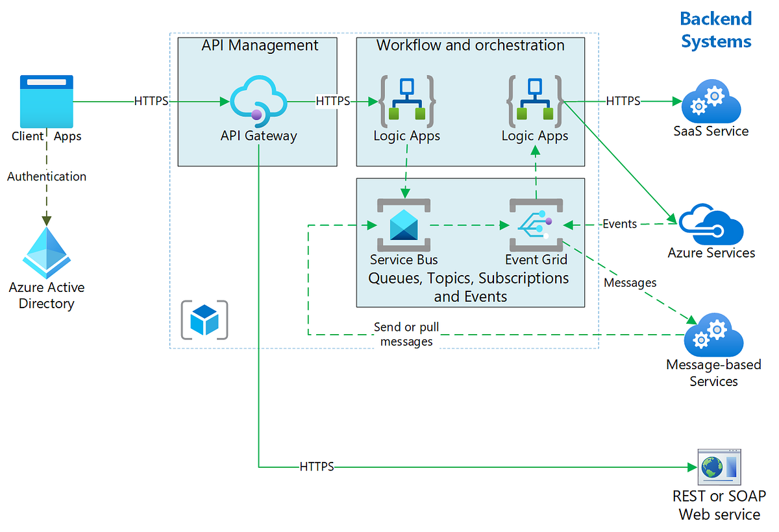
Task: Click the Authentication label
Action: click(x=46, y=176)
